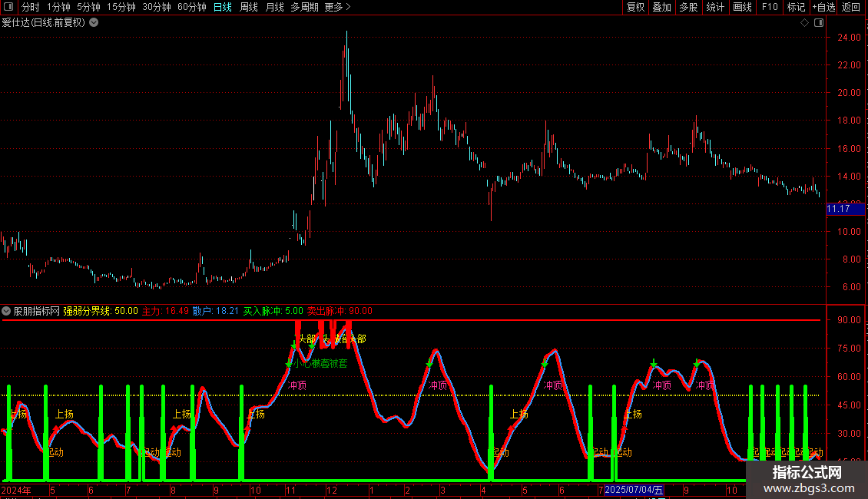Toggle the right side panel icon

tap(819, 23)
